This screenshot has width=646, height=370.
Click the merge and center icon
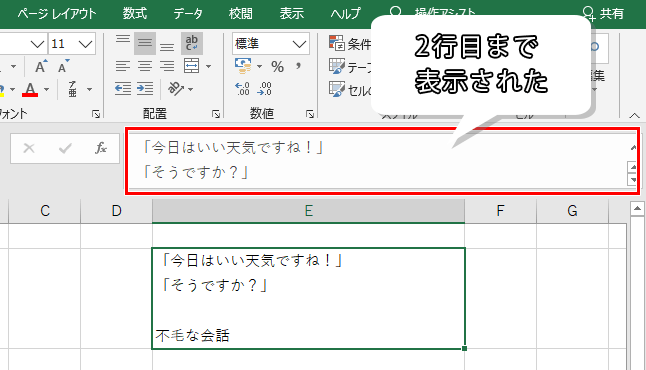tap(192, 66)
